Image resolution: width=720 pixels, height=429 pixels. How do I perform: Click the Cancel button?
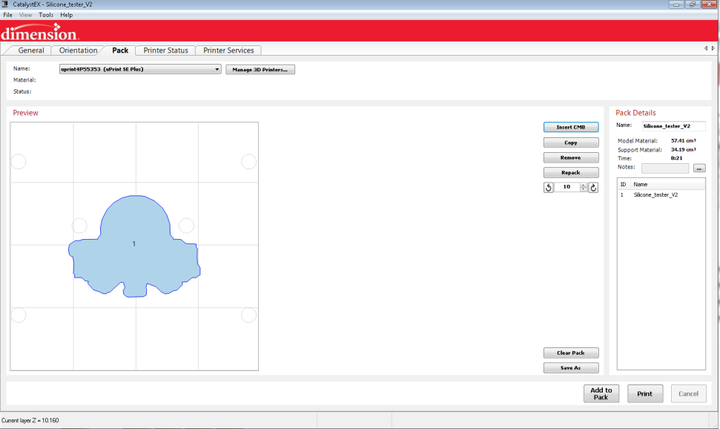pos(688,394)
